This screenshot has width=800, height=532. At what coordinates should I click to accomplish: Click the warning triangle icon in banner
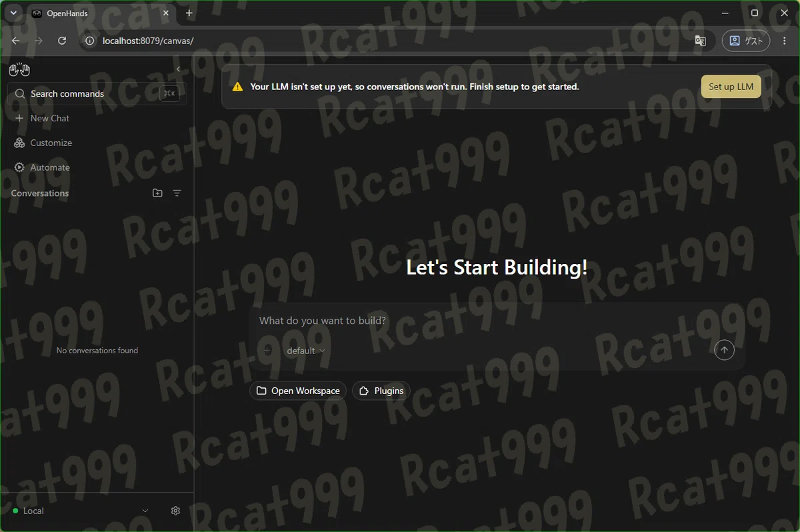(x=237, y=87)
